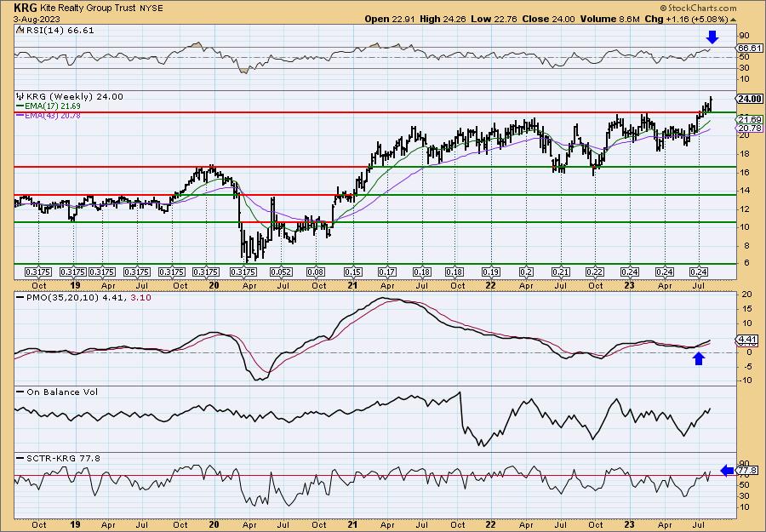766x532 pixels.
Task: Click the Kite Realty Group Trust name
Action: pos(87,9)
